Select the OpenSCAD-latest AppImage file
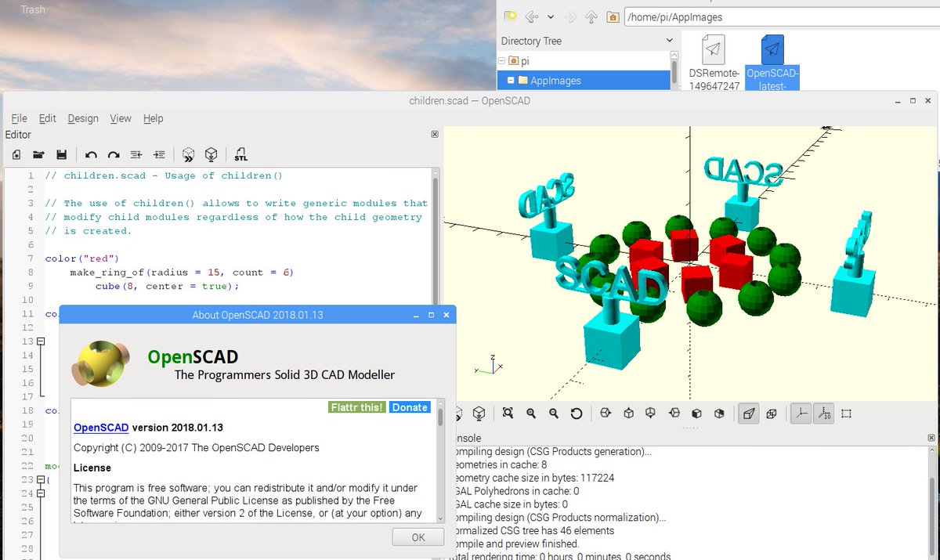The image size is (940, 560). pyautogui.click(x=772, y=63)
